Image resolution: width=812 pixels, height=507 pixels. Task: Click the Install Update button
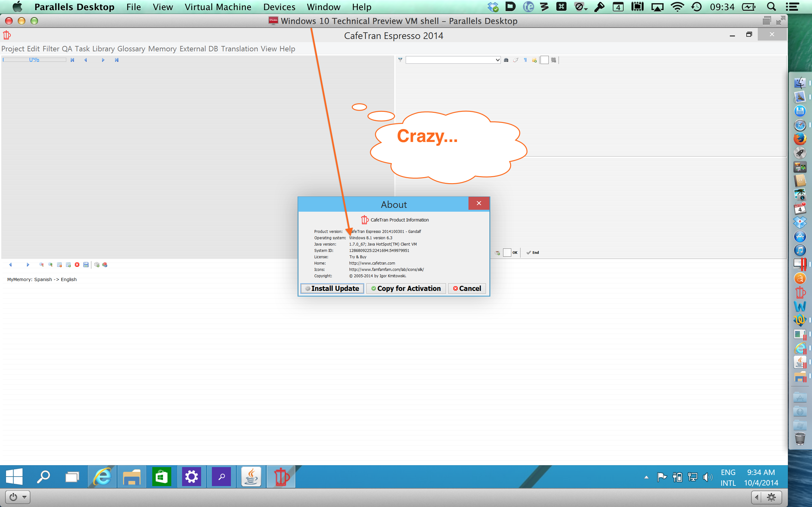[332, 288]
